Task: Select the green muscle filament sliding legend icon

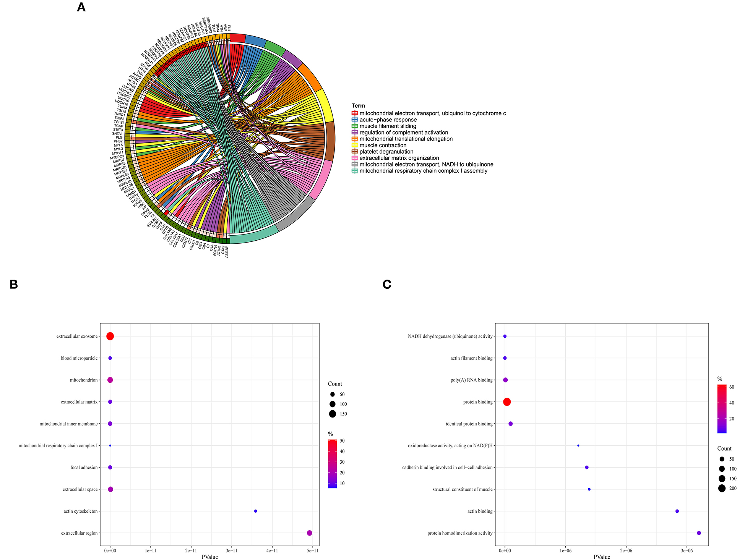Action: pos(355,126)
